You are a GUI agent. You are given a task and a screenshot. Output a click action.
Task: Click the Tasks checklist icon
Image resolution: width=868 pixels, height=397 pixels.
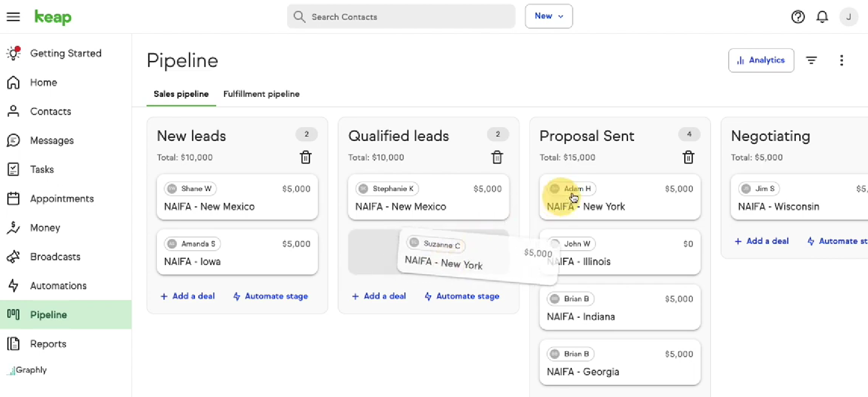[14, 169]
